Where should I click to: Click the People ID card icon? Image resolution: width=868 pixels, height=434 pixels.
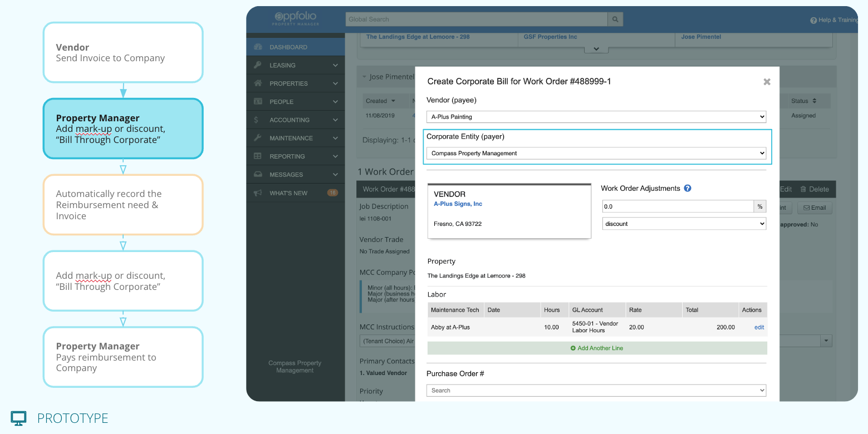(x=258, y=102)
